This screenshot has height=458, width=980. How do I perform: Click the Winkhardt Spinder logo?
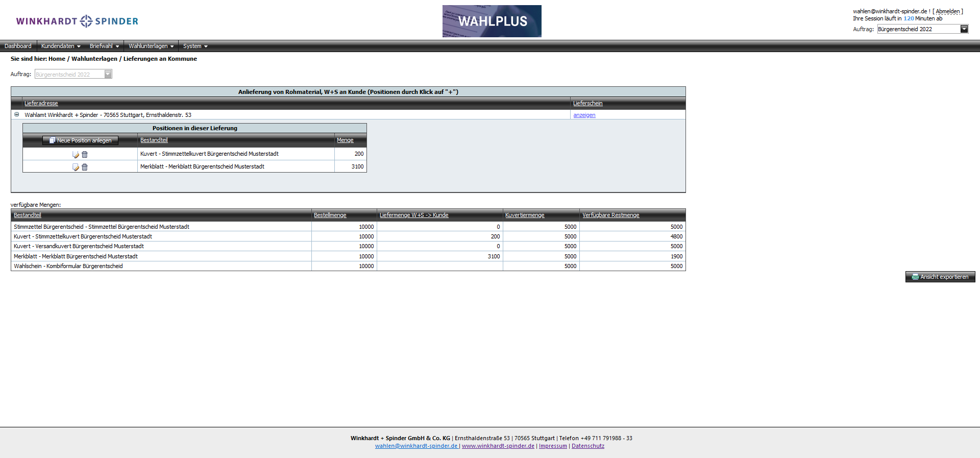[77, 21]
